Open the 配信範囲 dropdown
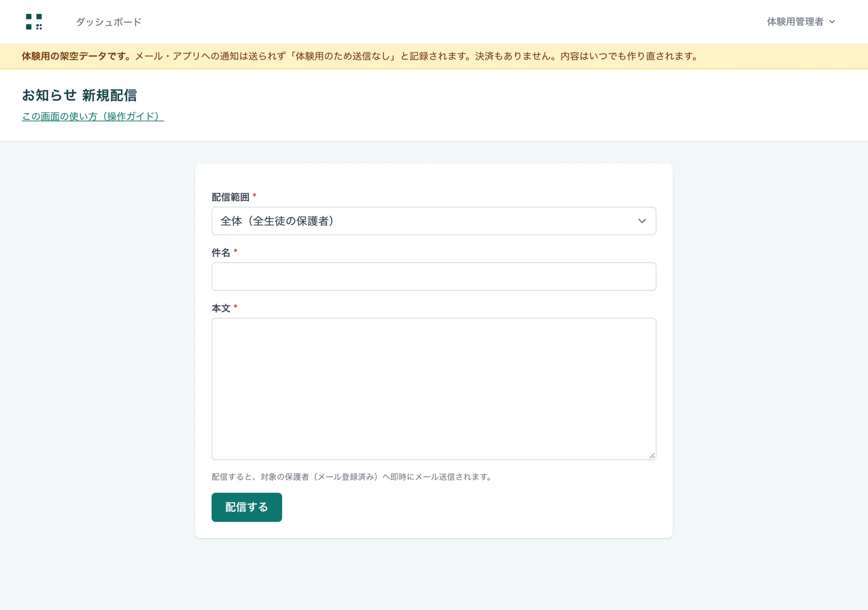The image size is (868, 610). [x=434, y=221]
